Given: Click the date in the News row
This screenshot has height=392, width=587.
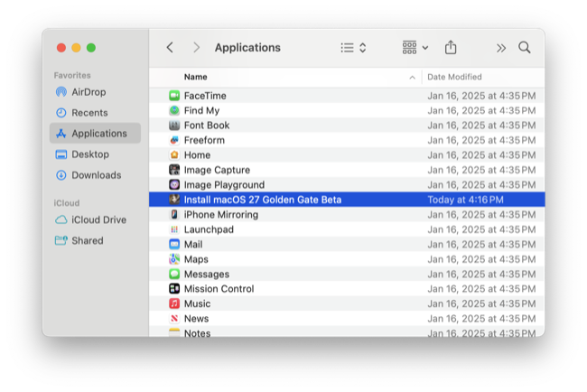Looking at the screenshot, I should coord(481,319).
